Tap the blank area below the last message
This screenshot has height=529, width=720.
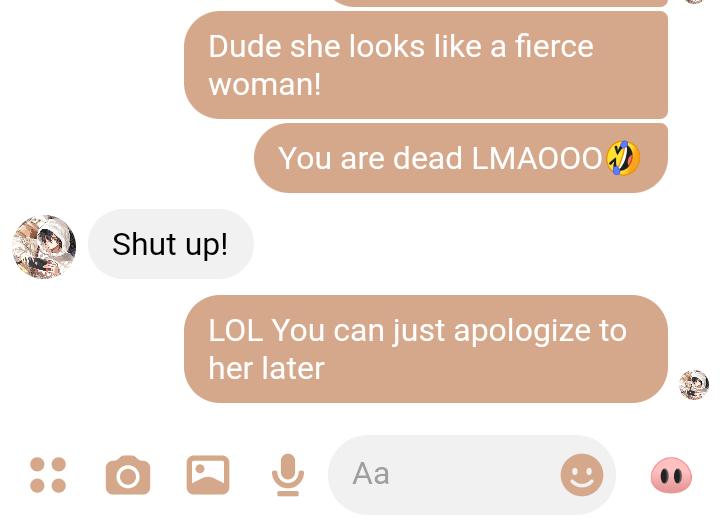[x=360, y=418]
